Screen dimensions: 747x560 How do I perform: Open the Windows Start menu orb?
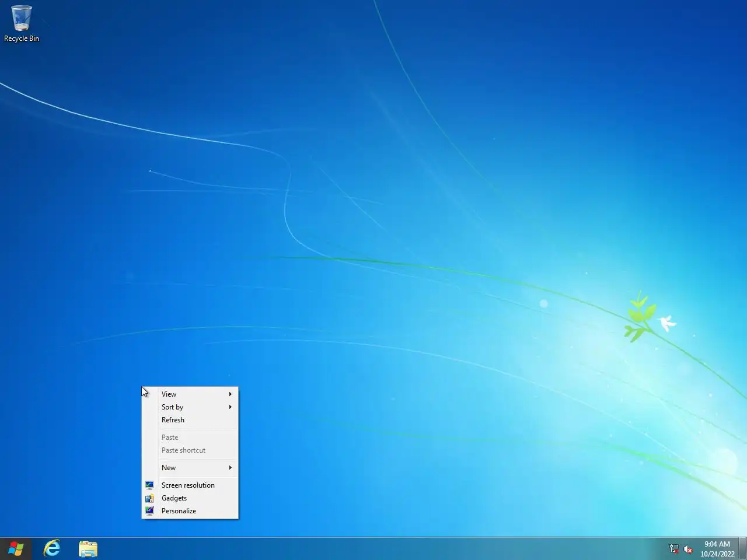16,549
